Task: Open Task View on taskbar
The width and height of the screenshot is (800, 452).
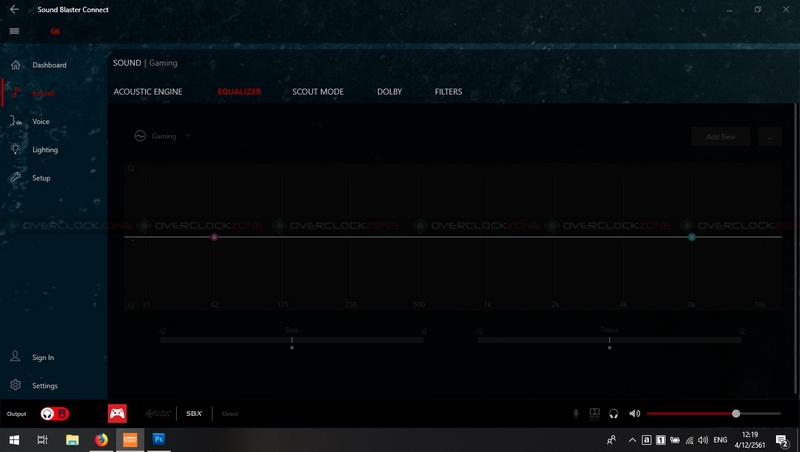Action: [x=42, y=440]
